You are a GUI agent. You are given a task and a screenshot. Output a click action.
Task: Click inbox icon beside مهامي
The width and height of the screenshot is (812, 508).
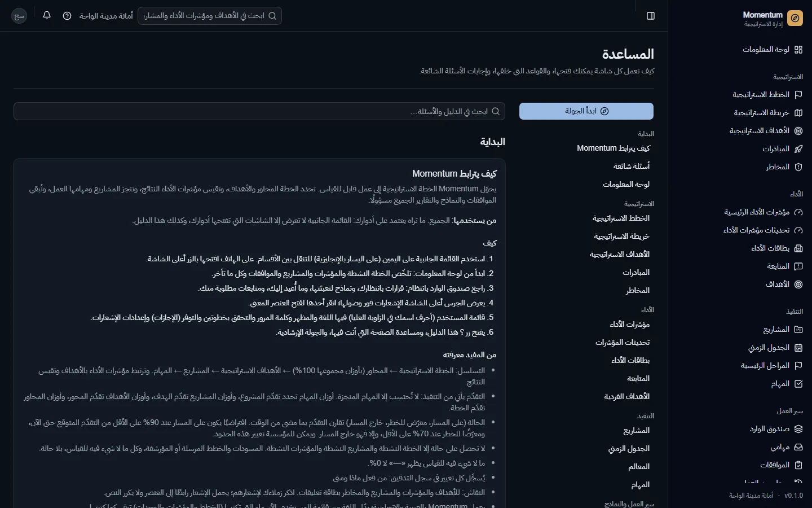798,447
